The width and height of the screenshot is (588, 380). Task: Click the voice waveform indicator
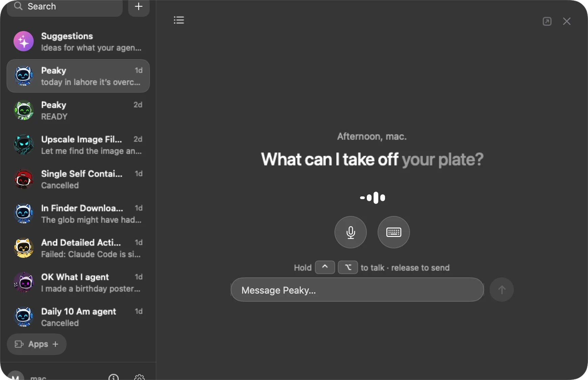(373, 198)
